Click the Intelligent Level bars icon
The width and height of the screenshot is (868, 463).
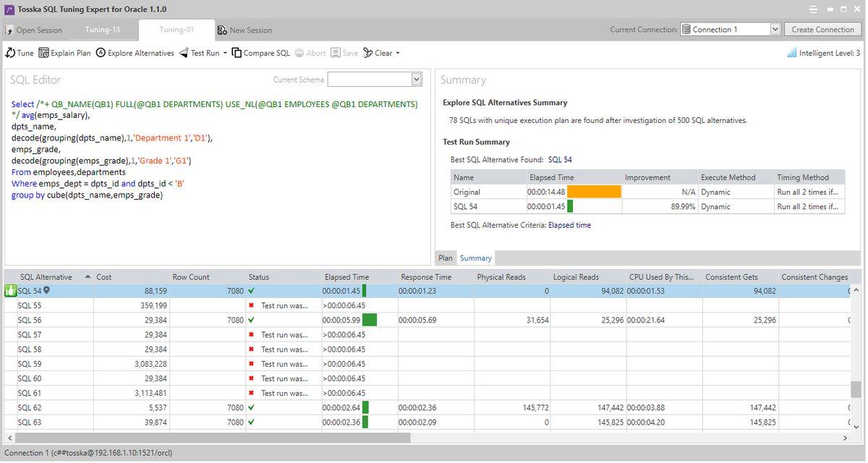(x=791, y=53)
